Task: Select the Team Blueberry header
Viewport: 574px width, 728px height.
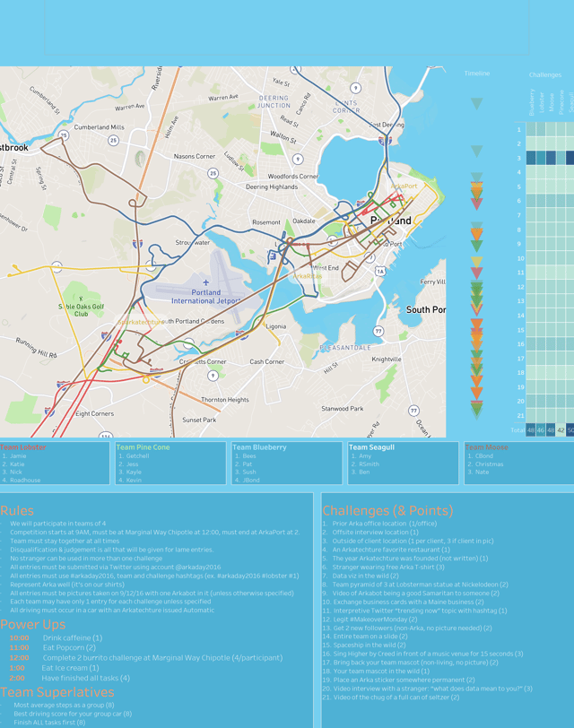Action: [259, 447]
